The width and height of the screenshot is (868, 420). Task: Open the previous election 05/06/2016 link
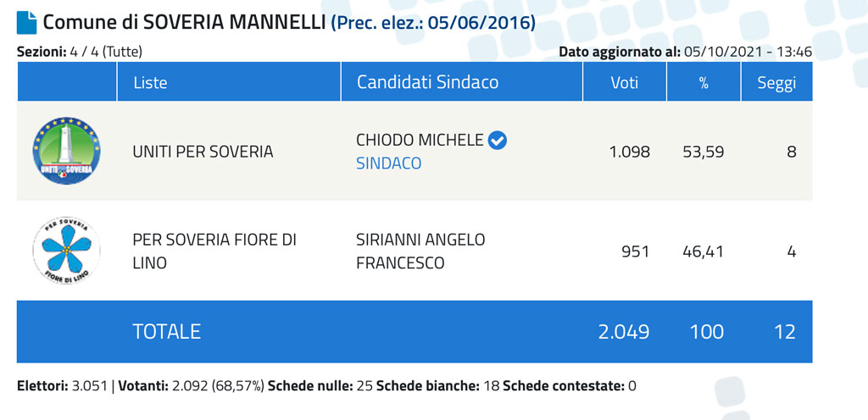(433, 23)
